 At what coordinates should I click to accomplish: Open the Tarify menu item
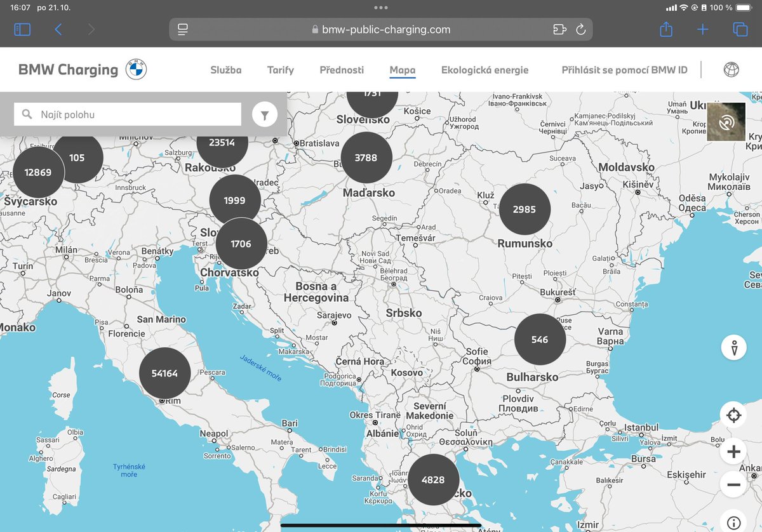(281, 70)
